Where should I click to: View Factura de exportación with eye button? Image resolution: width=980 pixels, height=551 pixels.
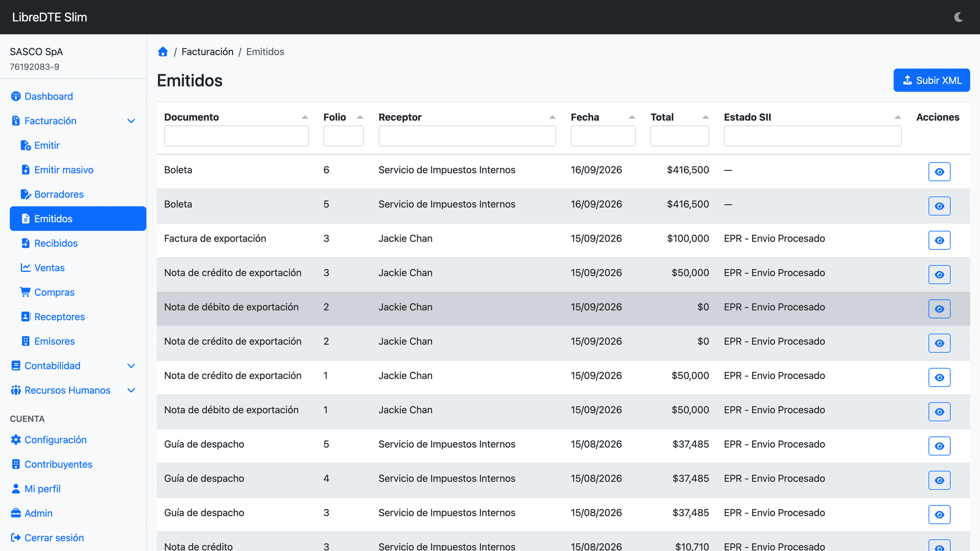click(939, 240)
